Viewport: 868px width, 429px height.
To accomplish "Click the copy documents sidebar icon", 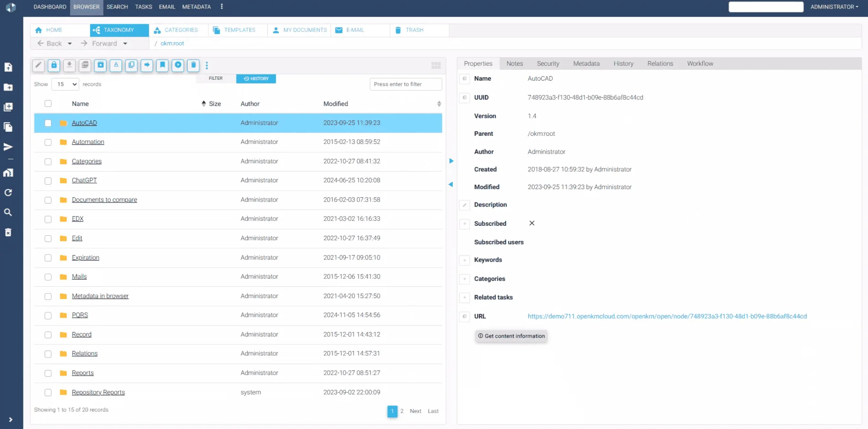I will (8, 127).
